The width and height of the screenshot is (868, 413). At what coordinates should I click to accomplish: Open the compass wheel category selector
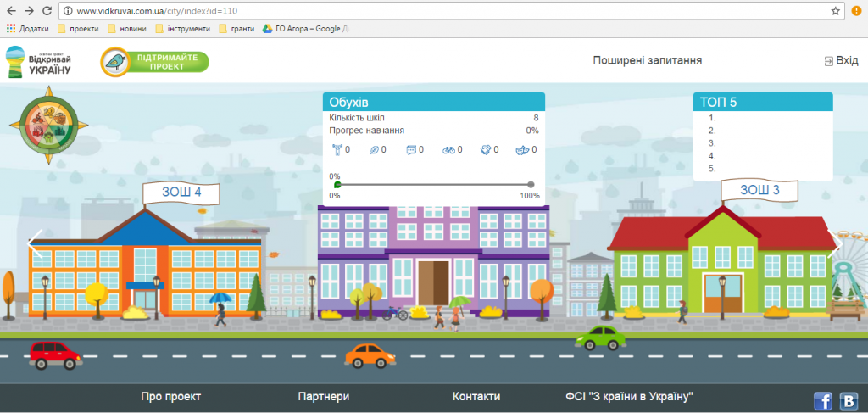click(48, 126)
